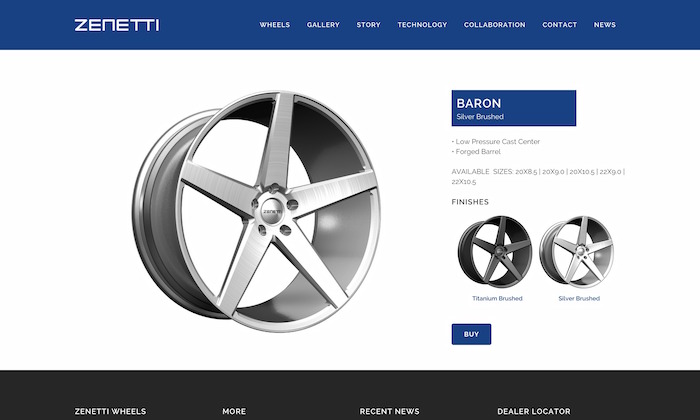The width and height of the screenshot is (700, 420).
Task: Click the Titanium Brushed label link
Action: 497,299
